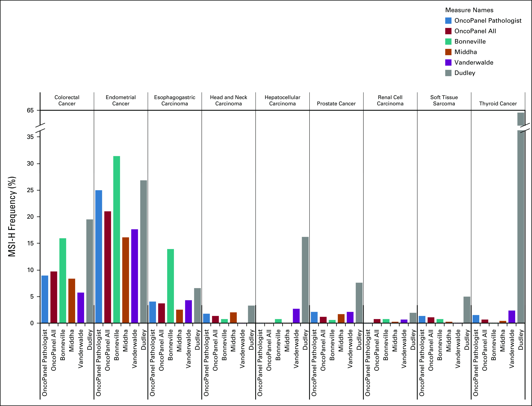Click the 'MSI-H Frequency (%)' axis title

pyautogui.click(x=12, y=217)
